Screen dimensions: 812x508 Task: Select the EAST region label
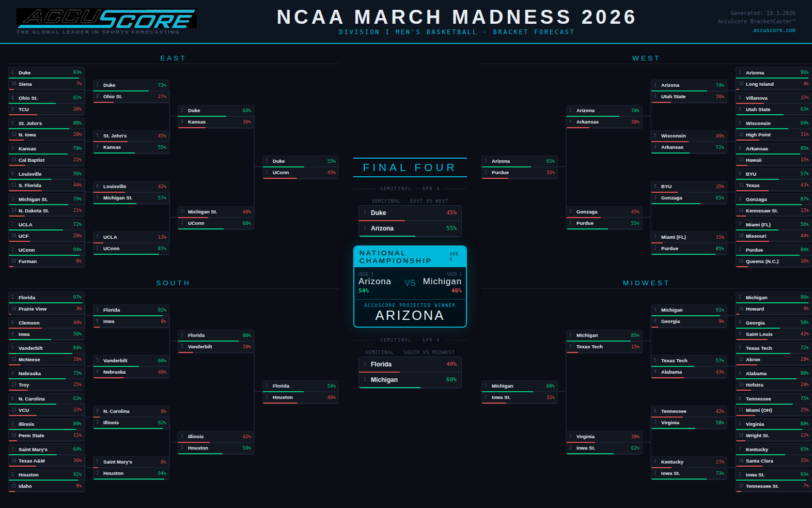click(173, 58)
